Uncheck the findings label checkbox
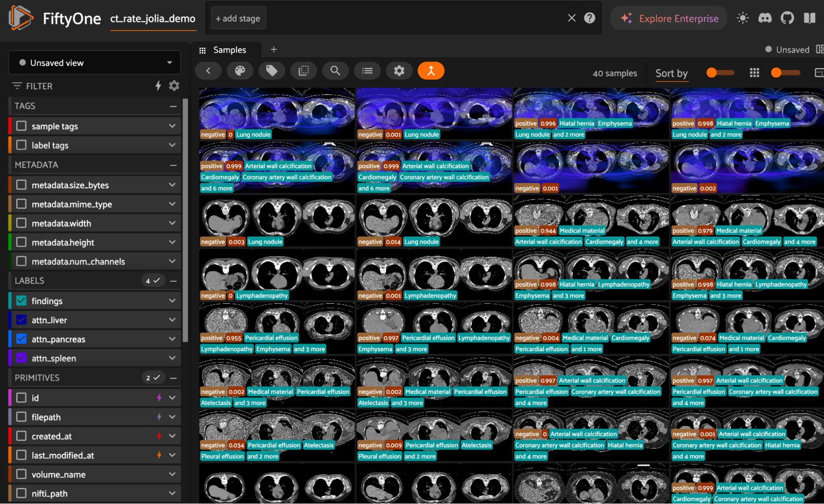The image size is (824, 504). click(21, 301)
